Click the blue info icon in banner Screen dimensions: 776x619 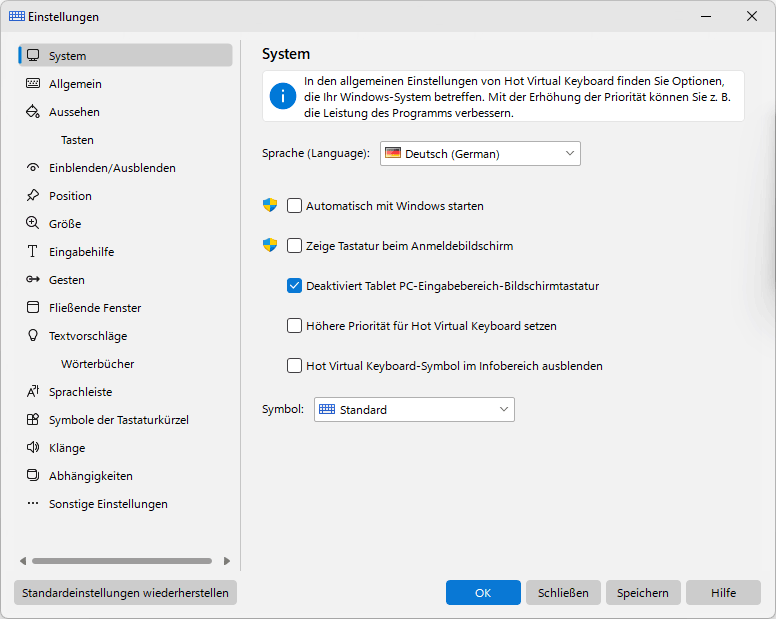[283, 96]
